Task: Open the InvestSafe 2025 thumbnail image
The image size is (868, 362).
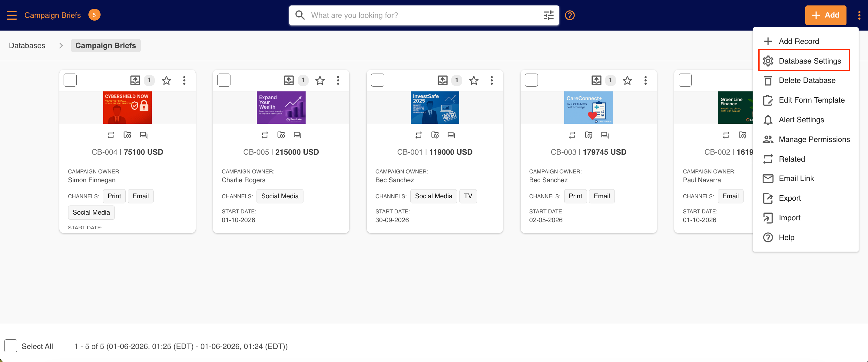Action: click(435, 107)
